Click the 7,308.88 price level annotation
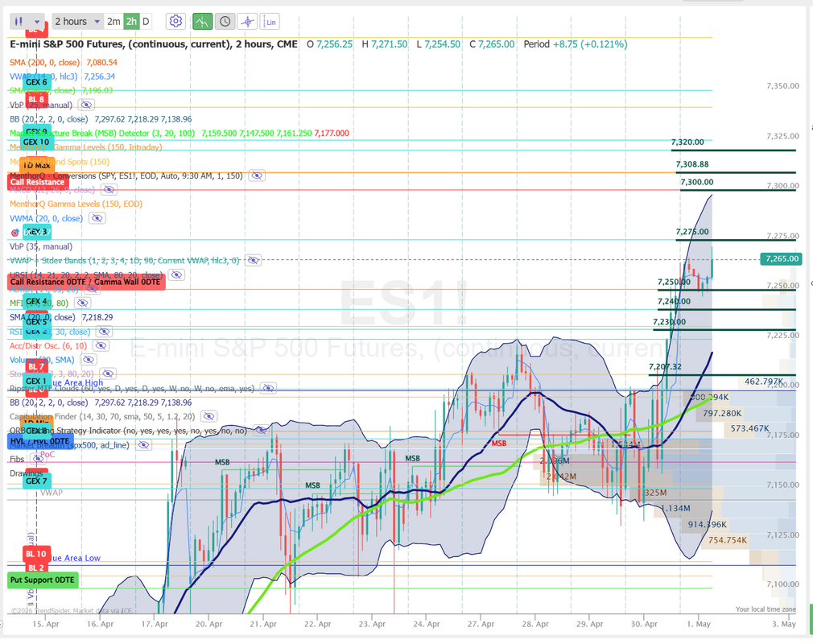The width and height of the screenshot is (813, 644). pyautogui.click(x=692, y=164)
